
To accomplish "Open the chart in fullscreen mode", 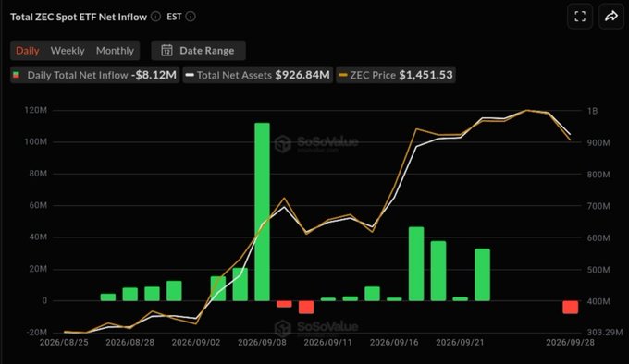I will tap(580, 17).
